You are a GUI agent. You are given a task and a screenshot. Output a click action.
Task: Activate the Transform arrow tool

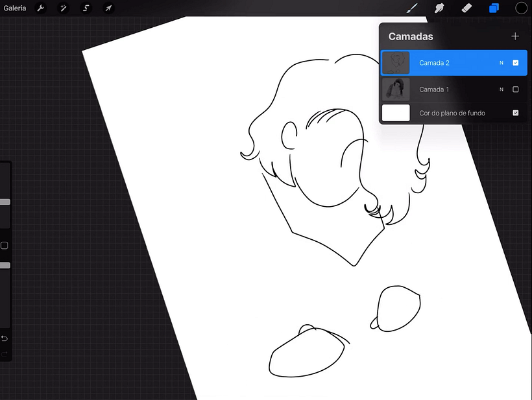108,8
